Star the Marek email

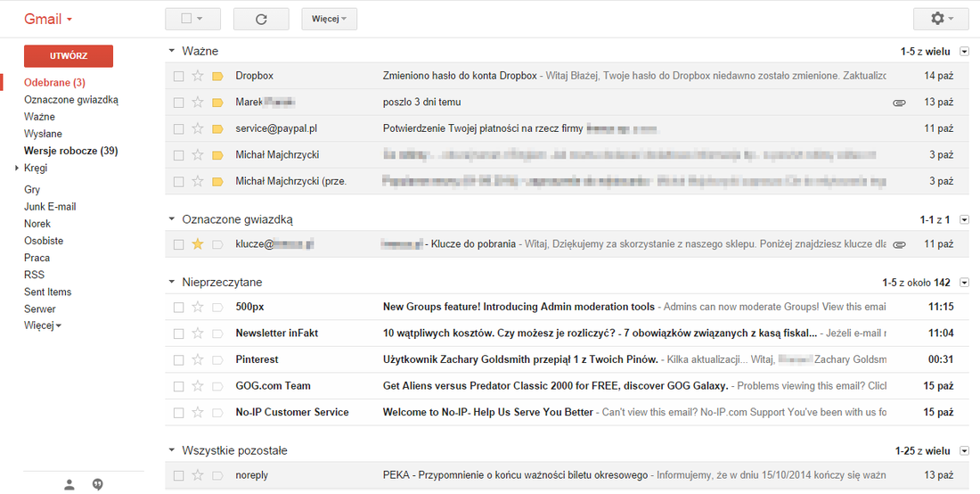(198, 102)
